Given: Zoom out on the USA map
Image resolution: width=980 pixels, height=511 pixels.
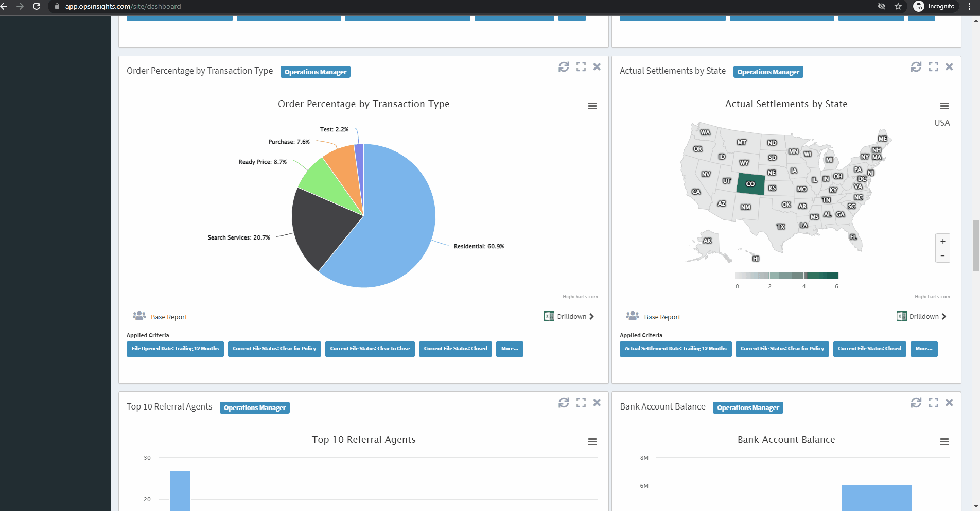Looking at the screenshot, I should click(942, 255).
